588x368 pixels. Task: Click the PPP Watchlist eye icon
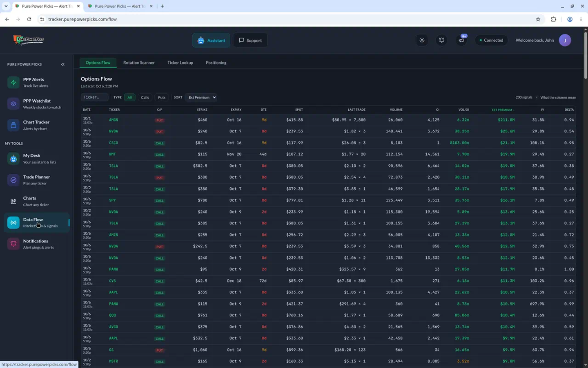click(x=13, y=104)
